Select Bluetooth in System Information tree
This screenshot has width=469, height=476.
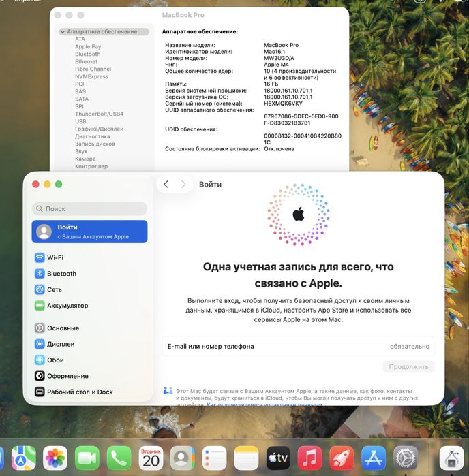[x=87, y=54]
